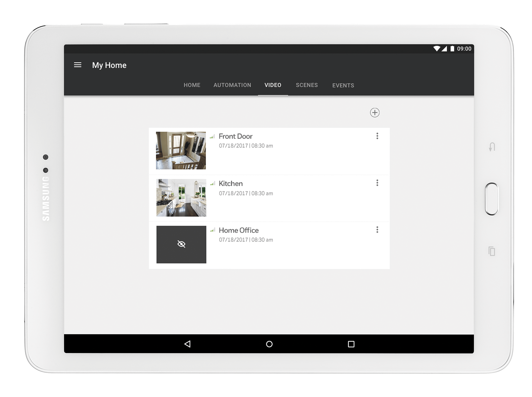Open the Front Door camera thumbnail
Viewport: 532px width, 397px height.
pyautogui.click(x=181, y=150)
